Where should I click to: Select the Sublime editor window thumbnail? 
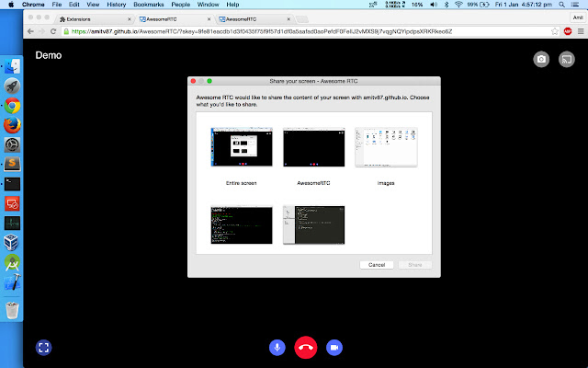(x=314, y=224)
